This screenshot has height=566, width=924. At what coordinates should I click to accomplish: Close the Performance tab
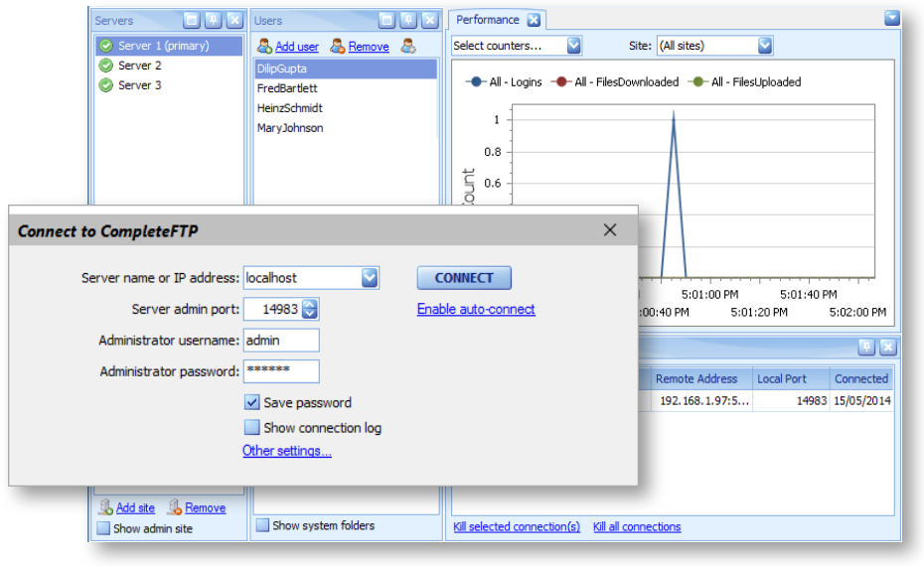(x=534, y=20)
